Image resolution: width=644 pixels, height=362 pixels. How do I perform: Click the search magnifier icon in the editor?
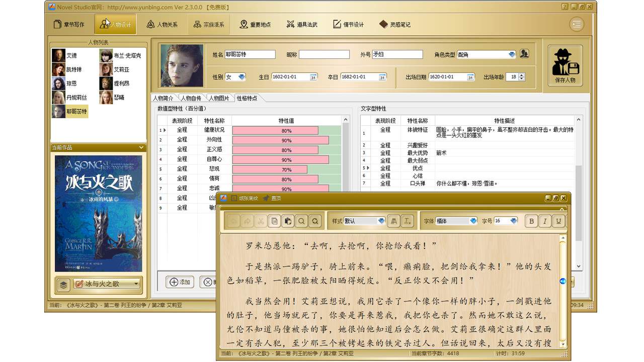point(301,221)
